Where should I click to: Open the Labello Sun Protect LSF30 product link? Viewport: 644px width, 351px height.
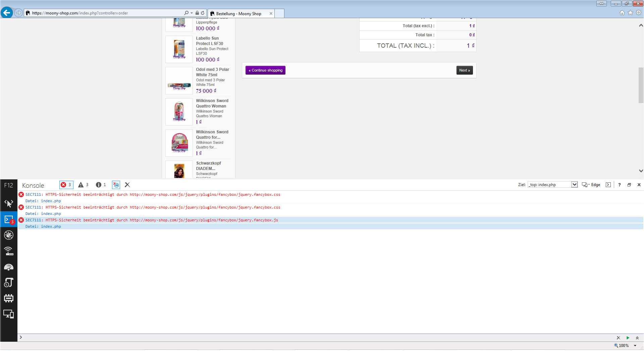tap(210, 41)
